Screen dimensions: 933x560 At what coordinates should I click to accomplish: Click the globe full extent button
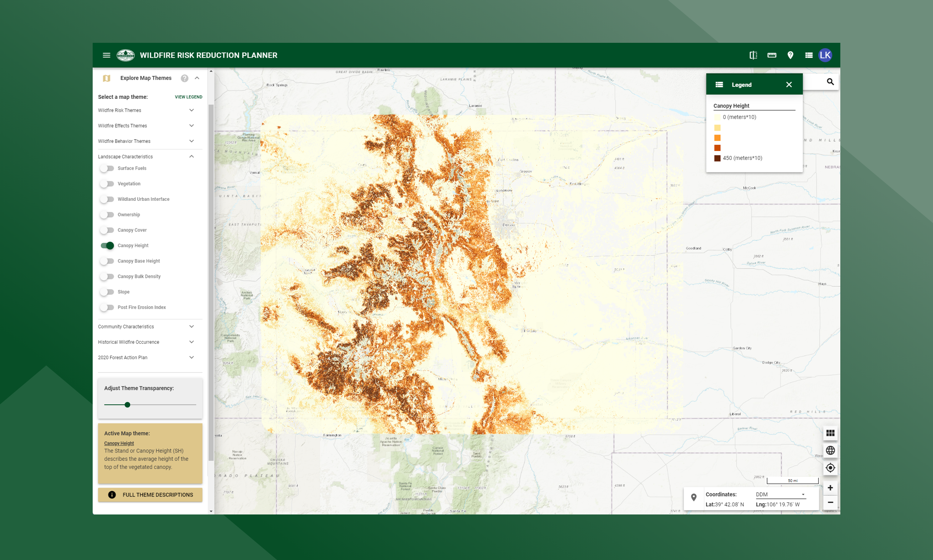point(830,450)
